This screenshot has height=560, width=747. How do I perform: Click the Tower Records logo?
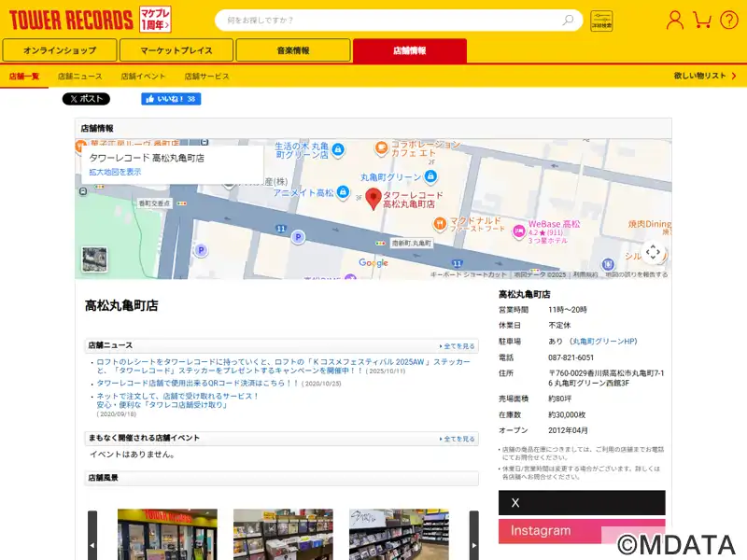tap(71, 20)
